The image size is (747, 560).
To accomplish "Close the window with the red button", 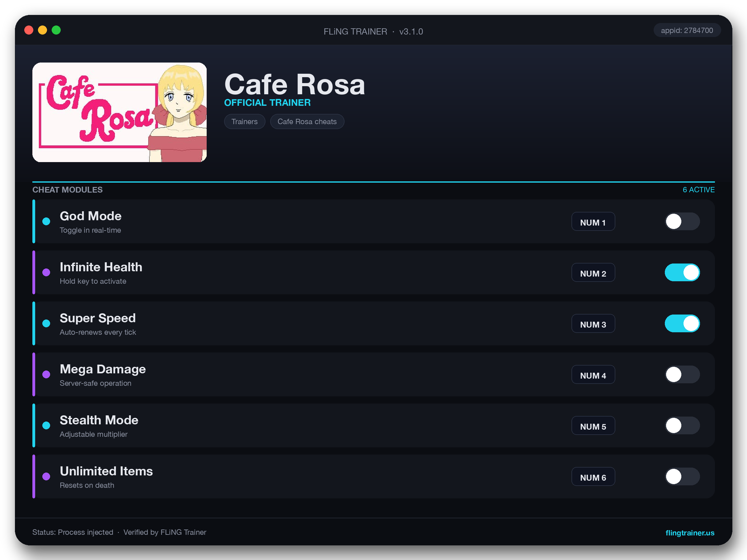I will 29,30.
